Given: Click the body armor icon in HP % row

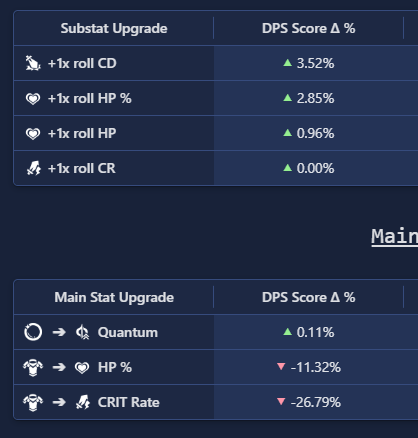Looking at the screenshot, I should 33,368.
